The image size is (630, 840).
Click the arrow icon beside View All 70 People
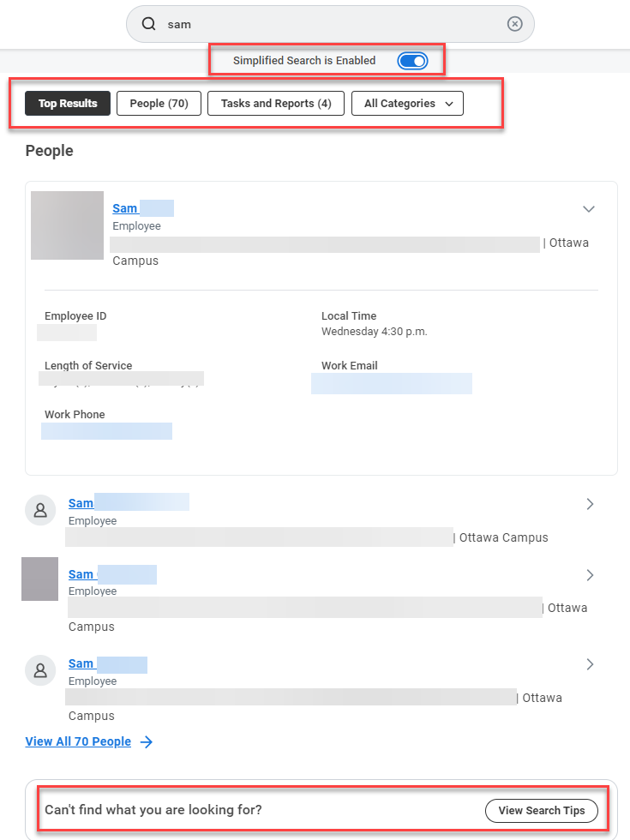[x=147, y=742]
